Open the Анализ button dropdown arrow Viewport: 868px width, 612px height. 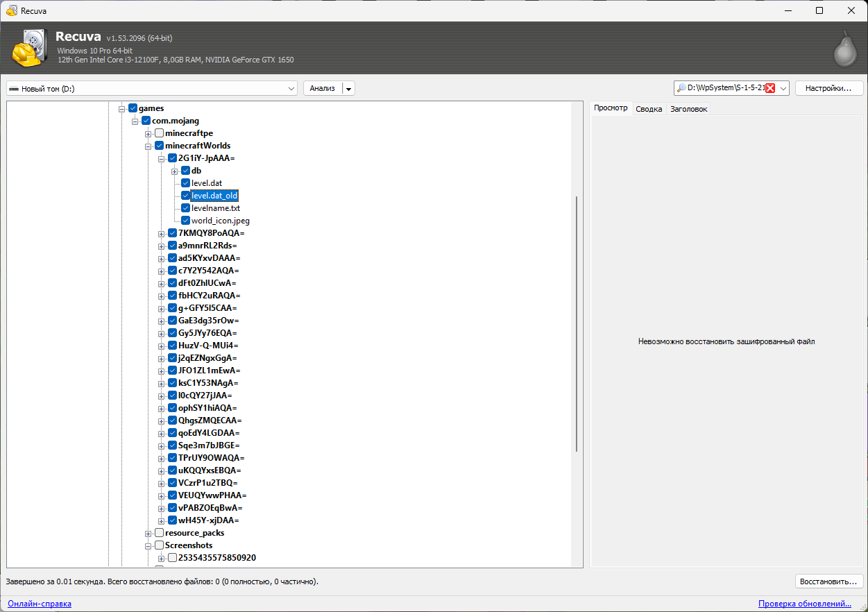coord(348,88)
